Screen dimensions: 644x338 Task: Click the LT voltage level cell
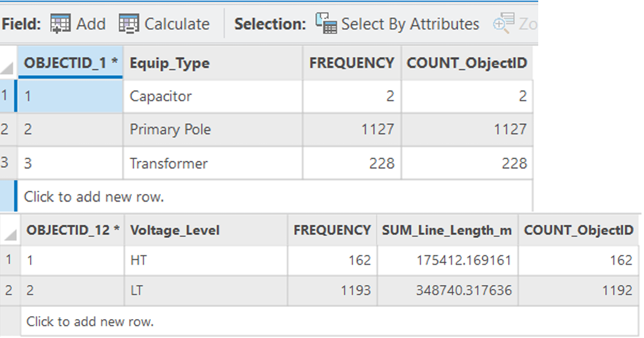point(206,290)
